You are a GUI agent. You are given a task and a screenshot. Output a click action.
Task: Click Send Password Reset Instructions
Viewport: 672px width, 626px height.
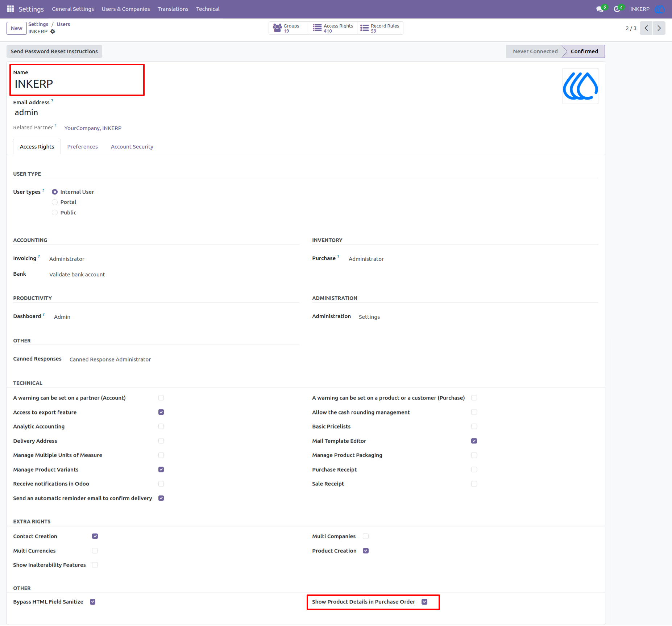[54, 51]
